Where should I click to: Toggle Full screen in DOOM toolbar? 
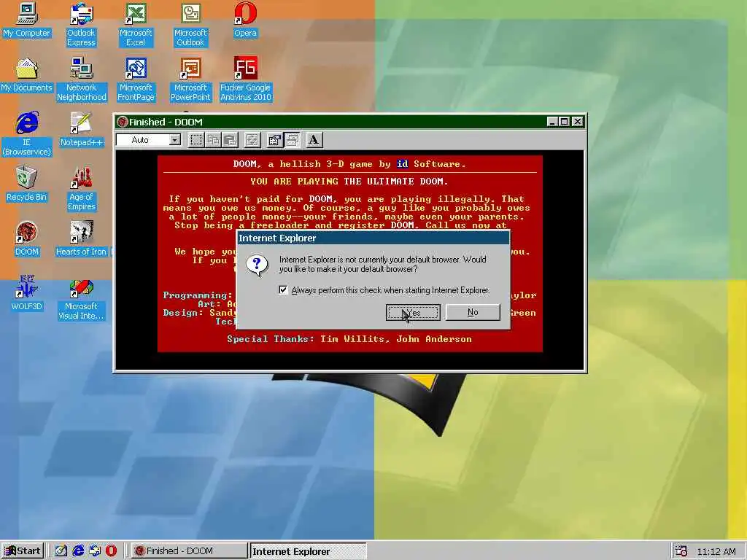252,140
